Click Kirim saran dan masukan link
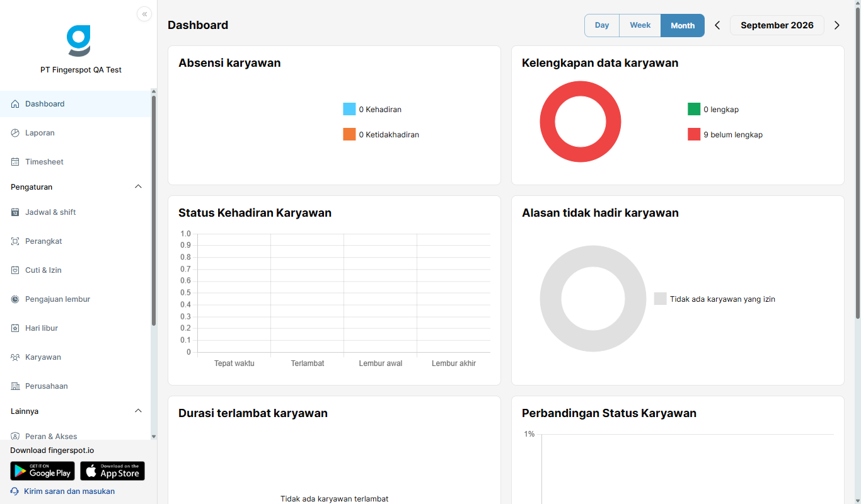Viewport: 861px width, 504px height. pyautogui.click(x=69, y=491)
